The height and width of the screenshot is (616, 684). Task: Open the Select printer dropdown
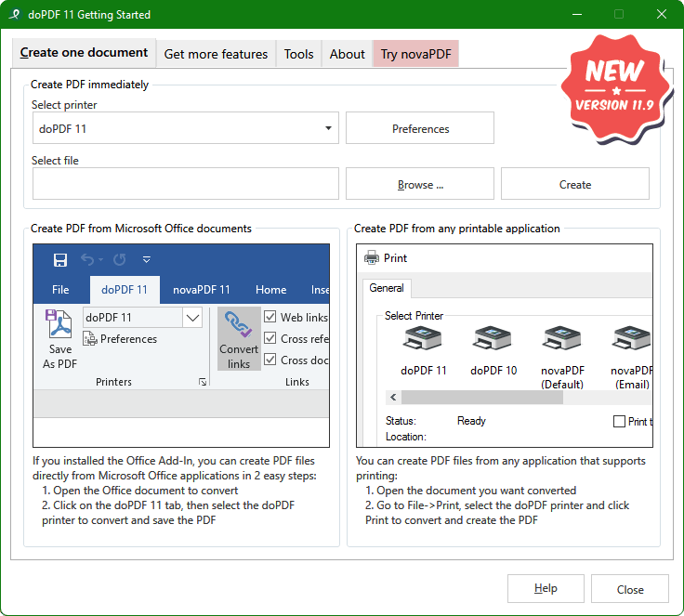click(330, 129)
